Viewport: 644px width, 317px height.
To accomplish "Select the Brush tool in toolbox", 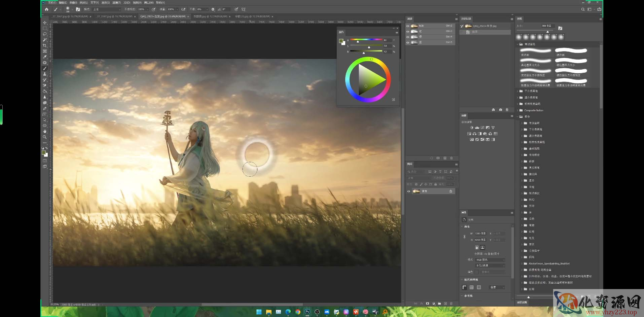I will 44,68.
